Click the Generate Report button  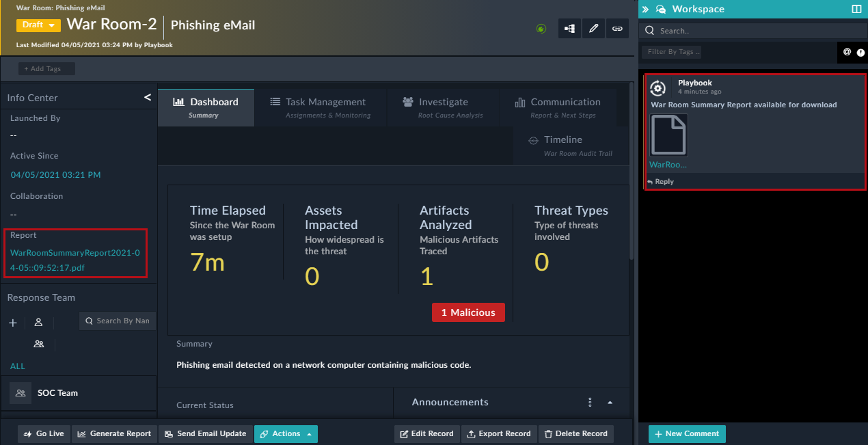click(114, 433)
